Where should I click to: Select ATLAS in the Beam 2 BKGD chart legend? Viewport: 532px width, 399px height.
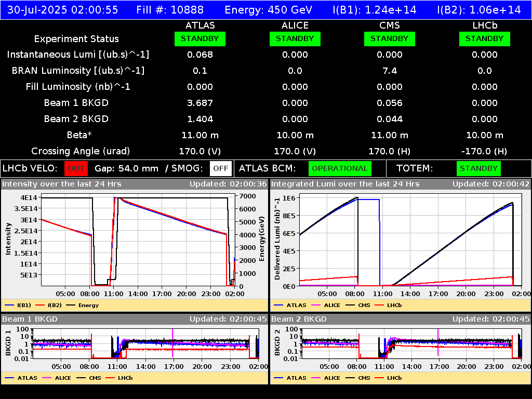point(290,378)
